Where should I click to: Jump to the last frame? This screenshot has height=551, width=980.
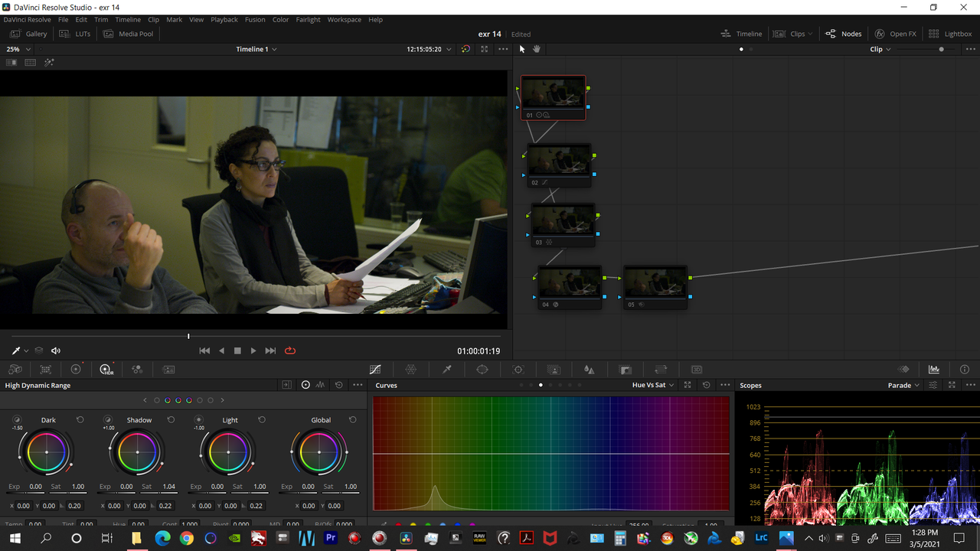pyautogui.click(x=270, y=350)
